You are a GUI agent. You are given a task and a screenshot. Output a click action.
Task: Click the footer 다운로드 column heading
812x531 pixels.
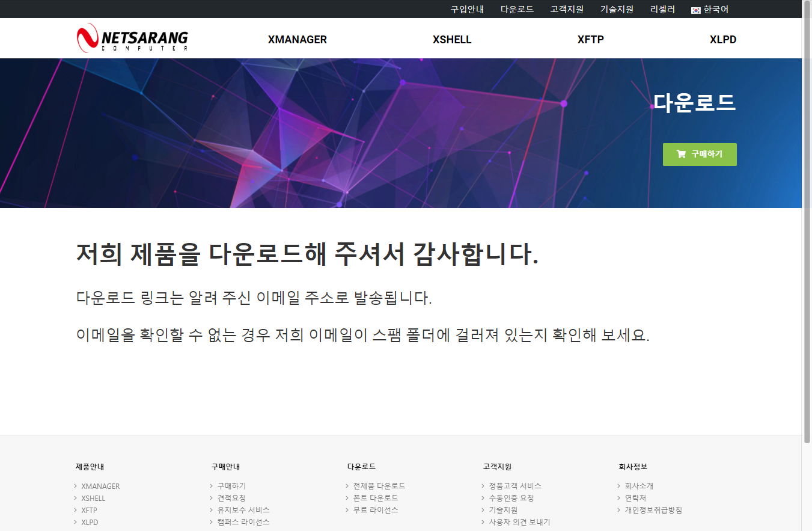coord(362,467)
